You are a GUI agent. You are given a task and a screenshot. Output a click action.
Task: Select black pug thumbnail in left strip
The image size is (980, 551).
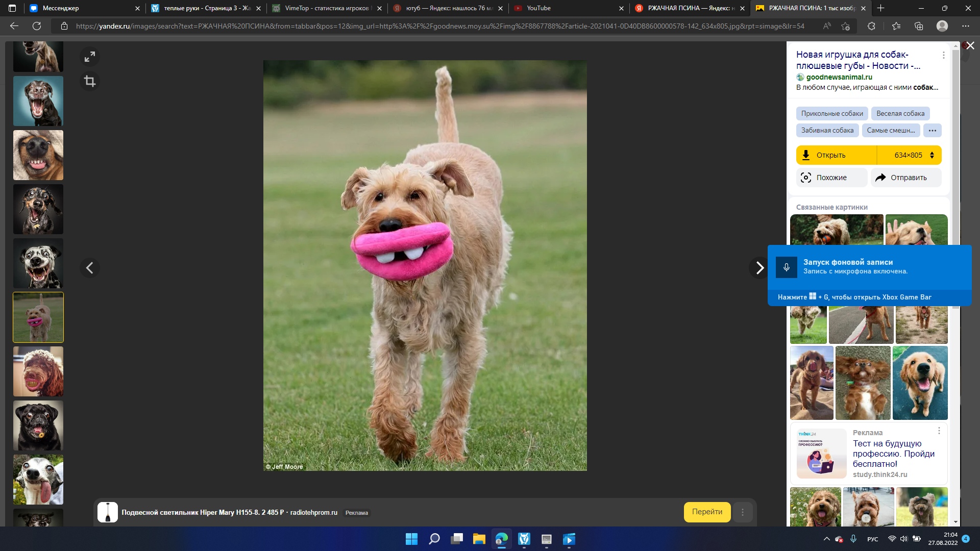point(38,425)
